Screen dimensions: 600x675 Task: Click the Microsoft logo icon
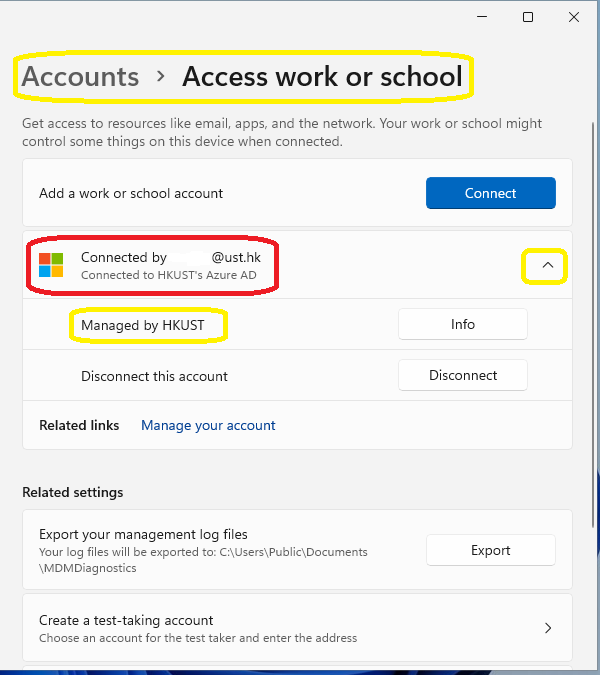click(51, 265)
